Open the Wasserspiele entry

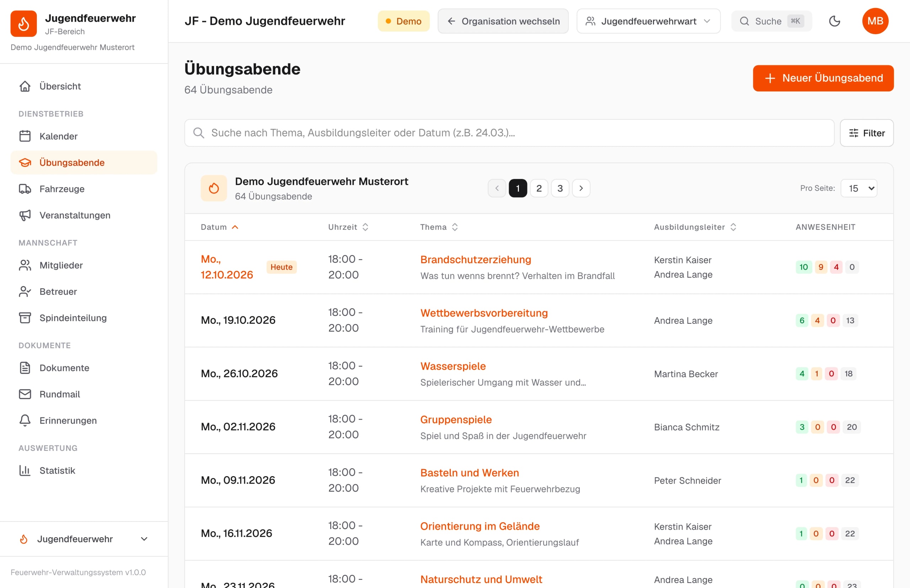coord(453,366)
